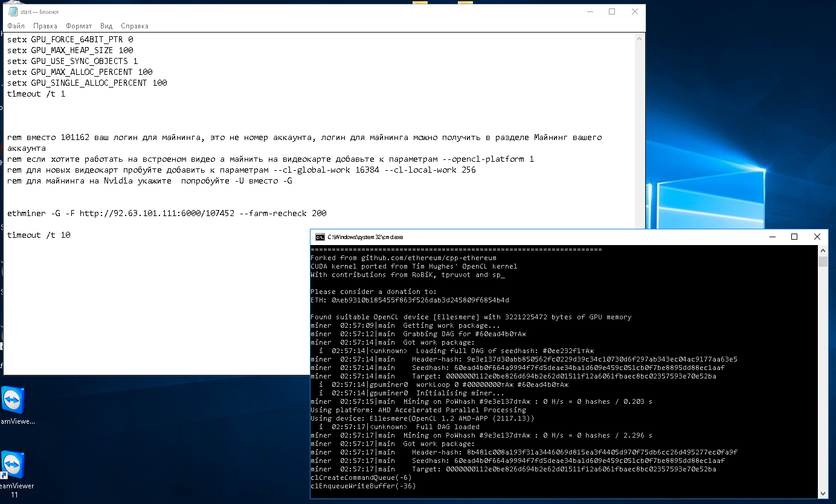
Task: Maximize the Notepad window
Action: point(612,11)
